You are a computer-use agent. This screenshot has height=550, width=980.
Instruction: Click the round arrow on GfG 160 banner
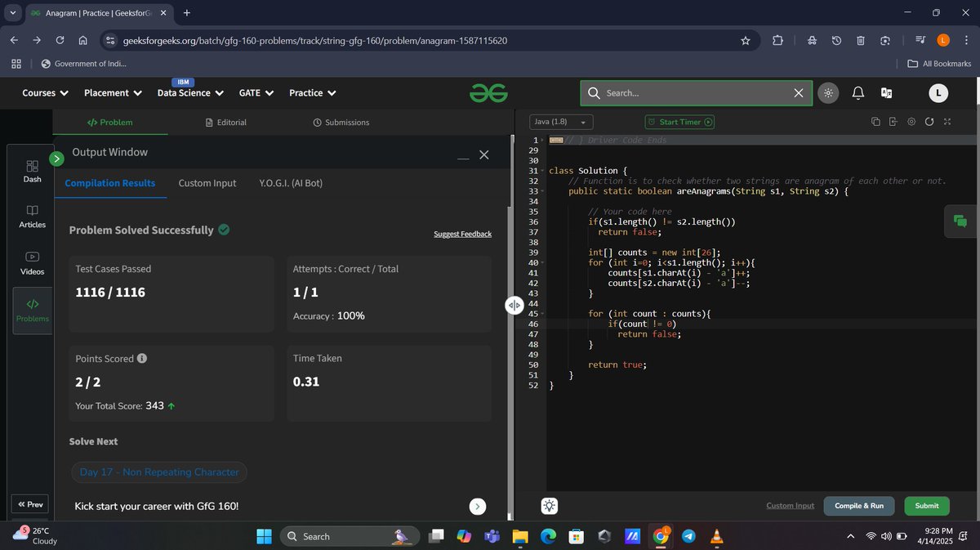click(479, 507)
